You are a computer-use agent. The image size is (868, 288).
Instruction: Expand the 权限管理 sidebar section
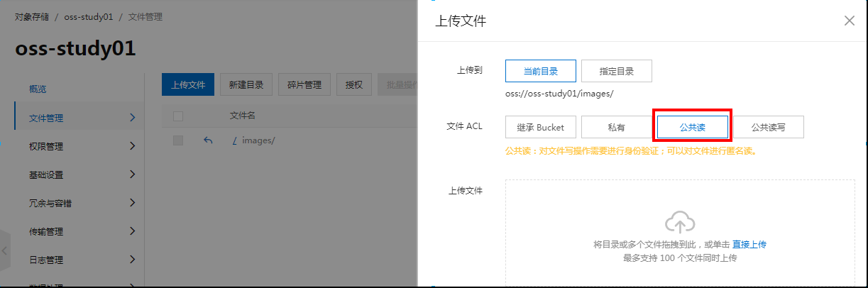coord(75,147)
